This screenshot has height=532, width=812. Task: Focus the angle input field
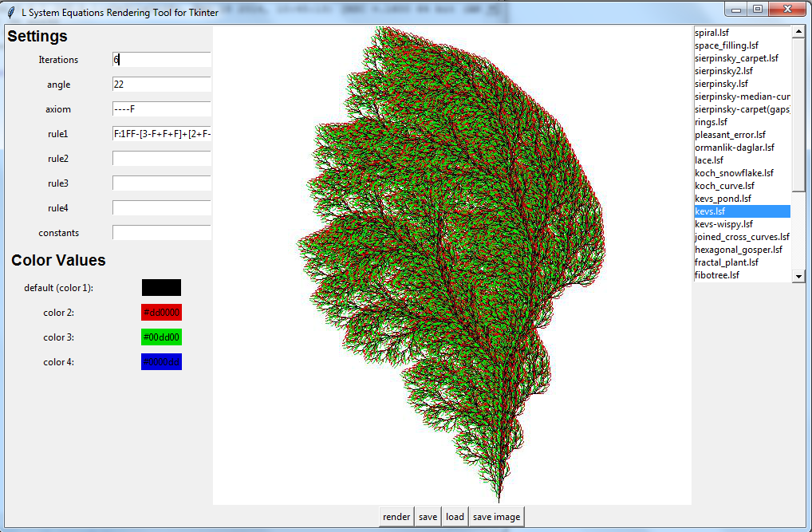coord(162,85)
